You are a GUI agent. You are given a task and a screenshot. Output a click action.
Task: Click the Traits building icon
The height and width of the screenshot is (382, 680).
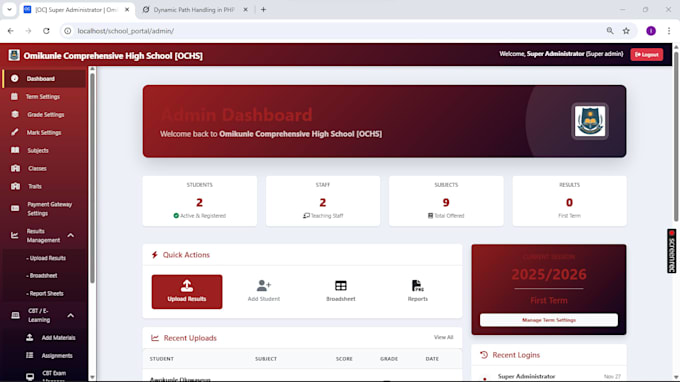16,186
